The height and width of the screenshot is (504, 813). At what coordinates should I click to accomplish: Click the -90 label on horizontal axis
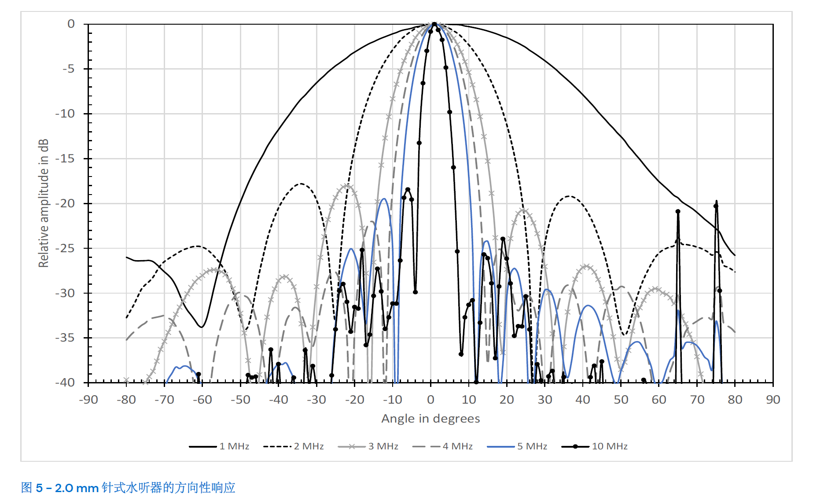point(88,400)
